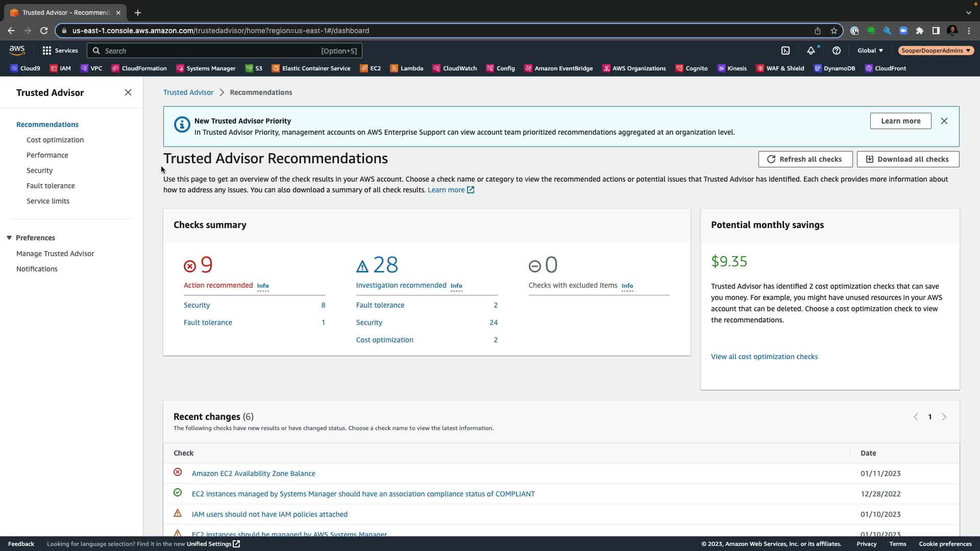Click Info next to Action recommended
The height and width of the screenshot is (551, 980).
coord(263,286)
